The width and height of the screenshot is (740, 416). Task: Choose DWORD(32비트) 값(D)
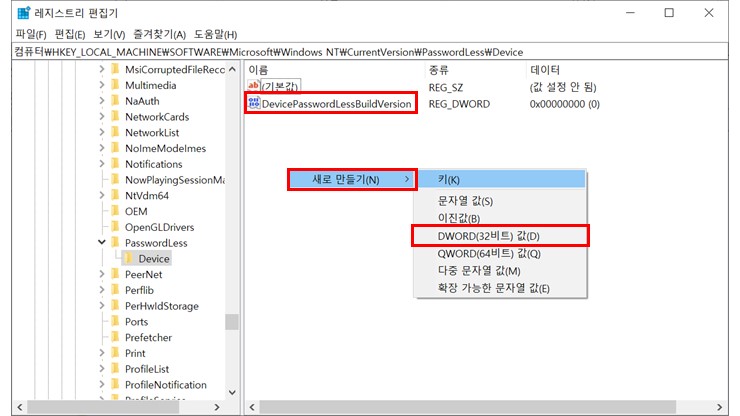(x=500, y=236)
